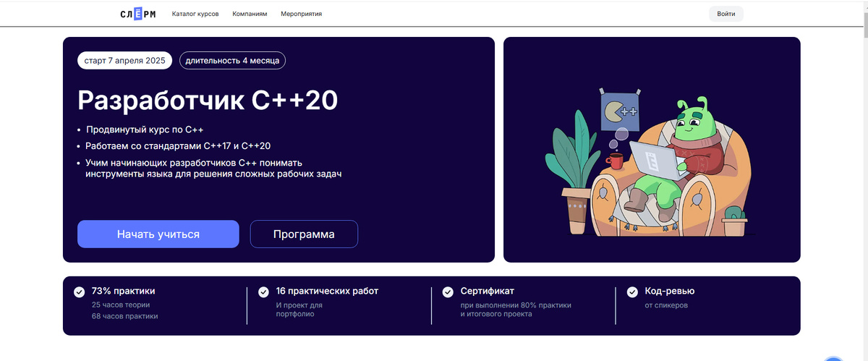This screenshot has width=868, height=361.
Task: Click the checkmark next to 73% практики
Action: (x=79, y=292)
